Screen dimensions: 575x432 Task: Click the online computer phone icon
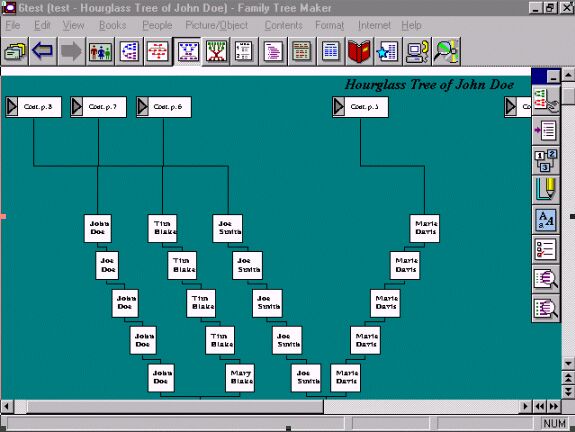click(417, 51)
